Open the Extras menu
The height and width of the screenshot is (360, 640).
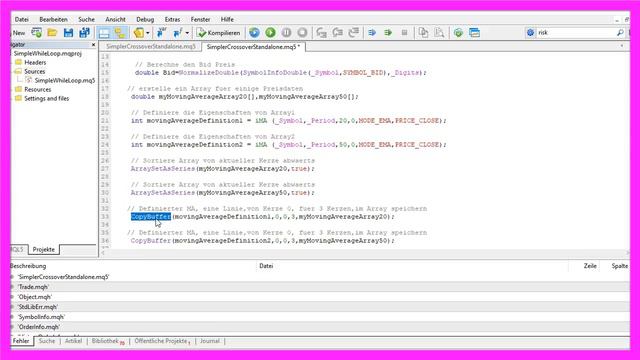(x=172, y=19)
